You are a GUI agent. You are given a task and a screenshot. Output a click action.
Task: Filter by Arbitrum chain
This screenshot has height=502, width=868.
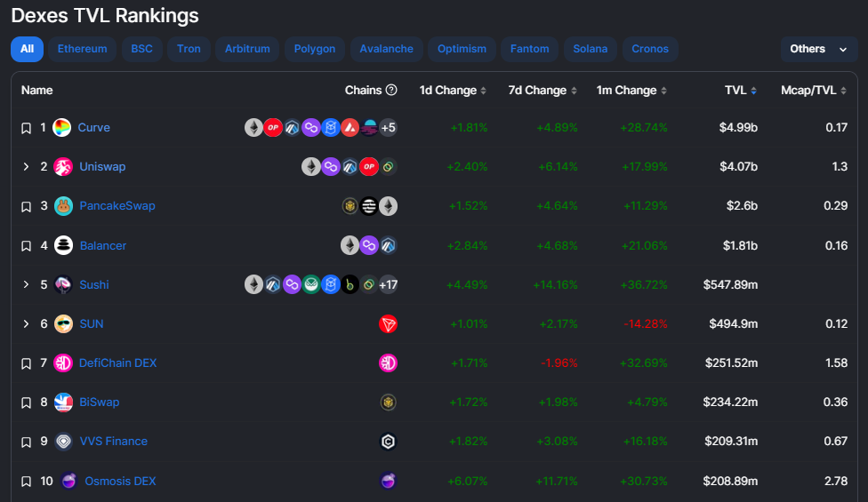(x=247, y=49)
